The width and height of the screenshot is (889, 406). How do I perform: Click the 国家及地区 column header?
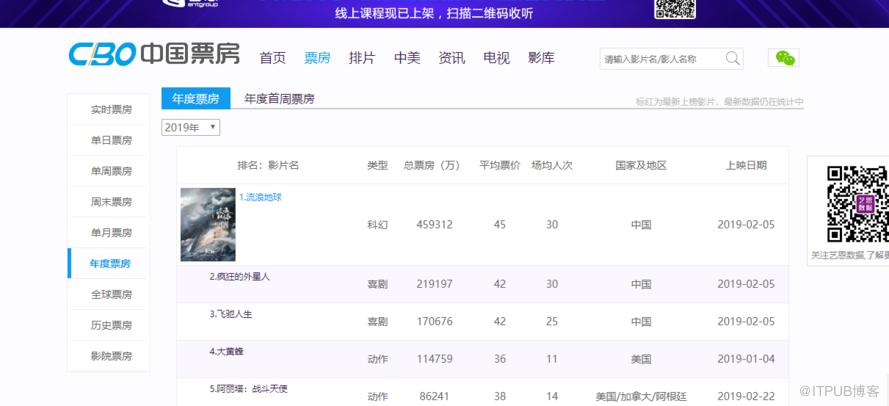641,166
